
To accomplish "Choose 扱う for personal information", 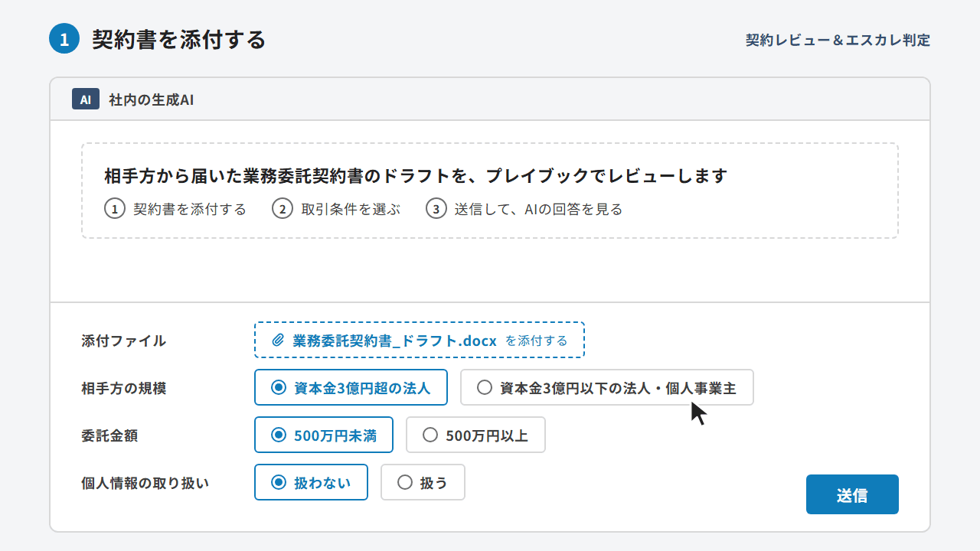I will click(423, 482).
